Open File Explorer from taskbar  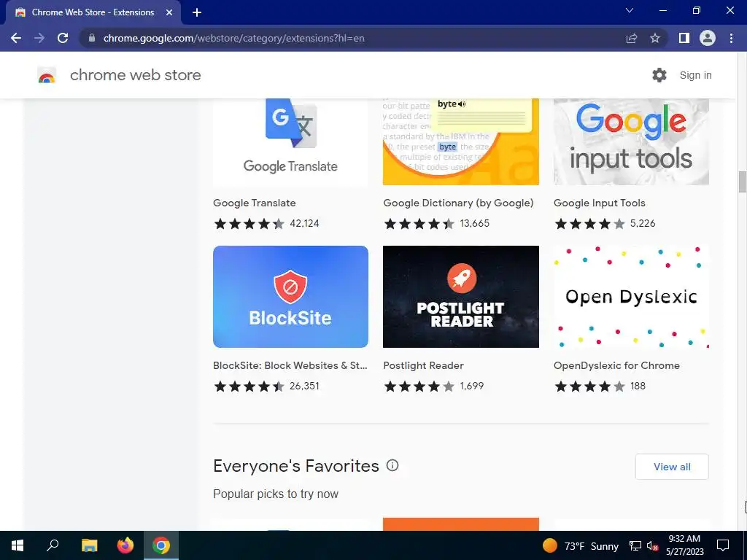[89, 545]
